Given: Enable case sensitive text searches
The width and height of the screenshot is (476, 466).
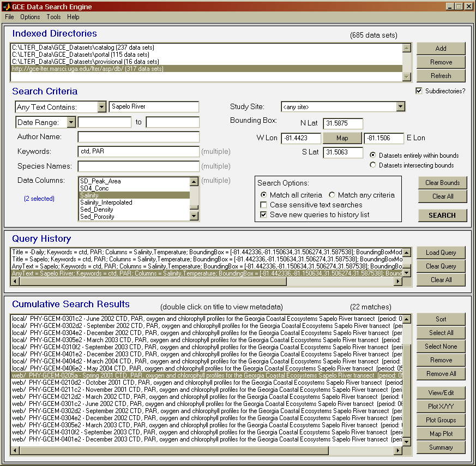Looking at the screenshot, I should coord(264,205).
